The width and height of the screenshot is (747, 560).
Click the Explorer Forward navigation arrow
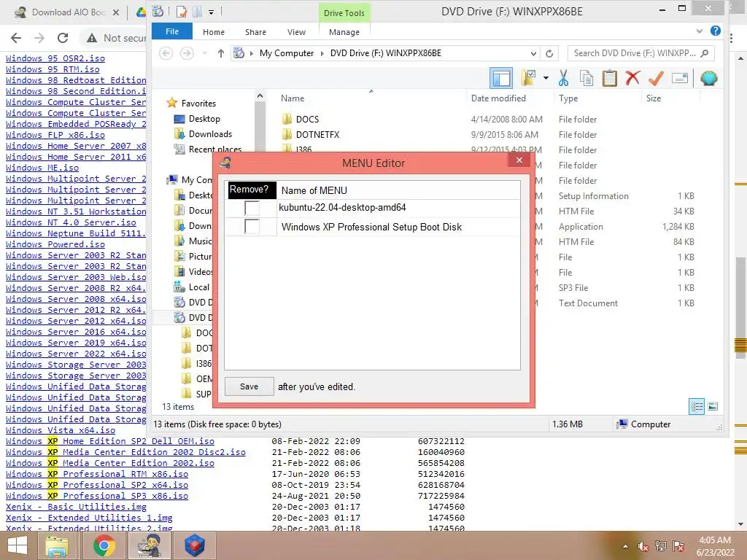tap(187, 53)
